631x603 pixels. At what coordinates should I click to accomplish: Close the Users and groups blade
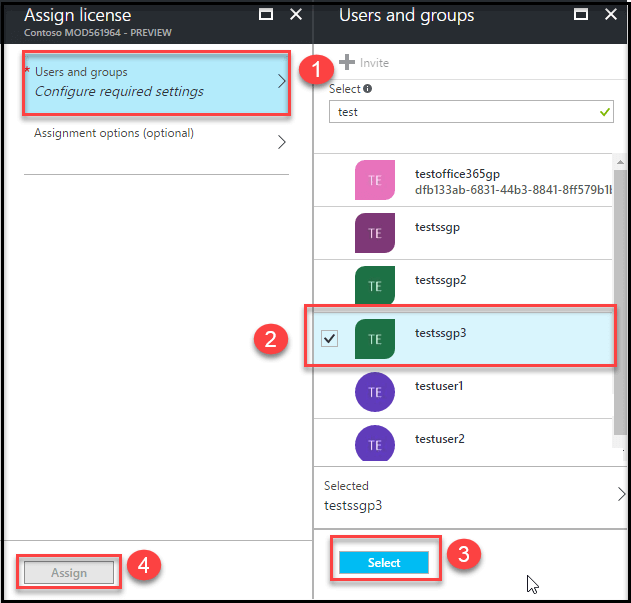[609, 15]
